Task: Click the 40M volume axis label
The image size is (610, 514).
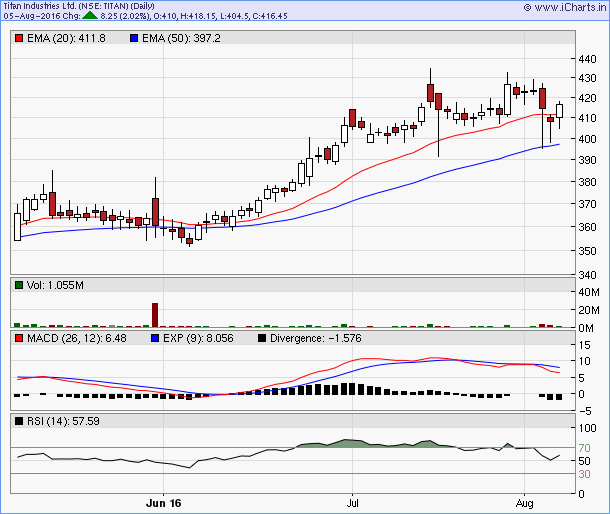Action: pos(589,292)
